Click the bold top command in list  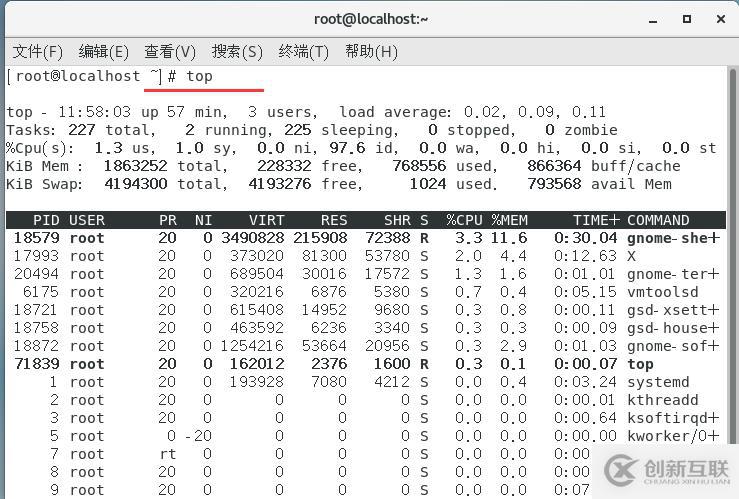(x=640, y=364)
